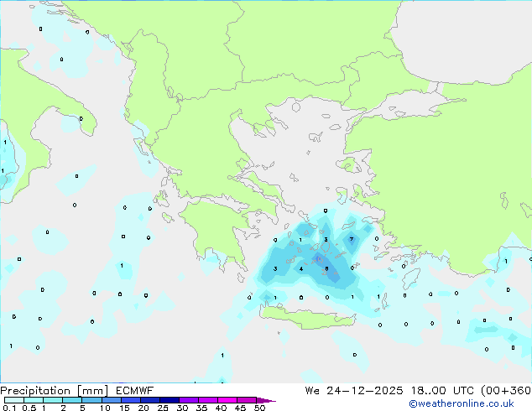Viewport: 532px width, 411px height.
Task: Click the legend label '50'
Action: 260,408
